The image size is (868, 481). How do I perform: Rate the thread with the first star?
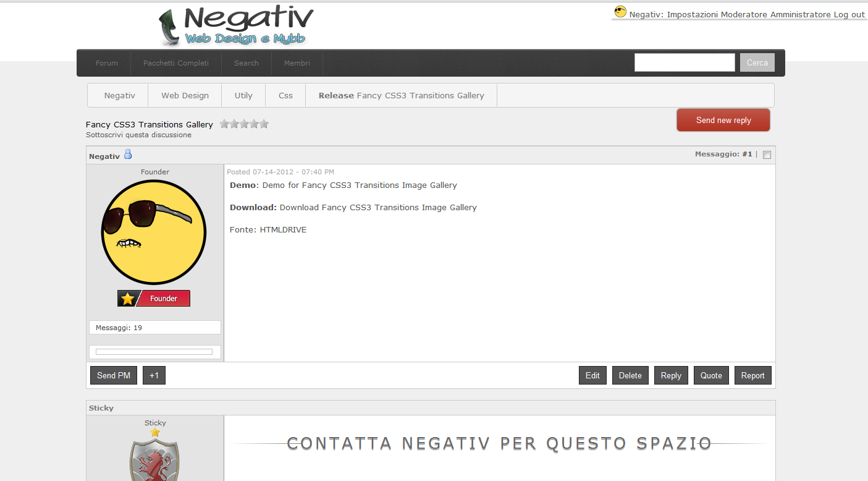tap(225, 124)
